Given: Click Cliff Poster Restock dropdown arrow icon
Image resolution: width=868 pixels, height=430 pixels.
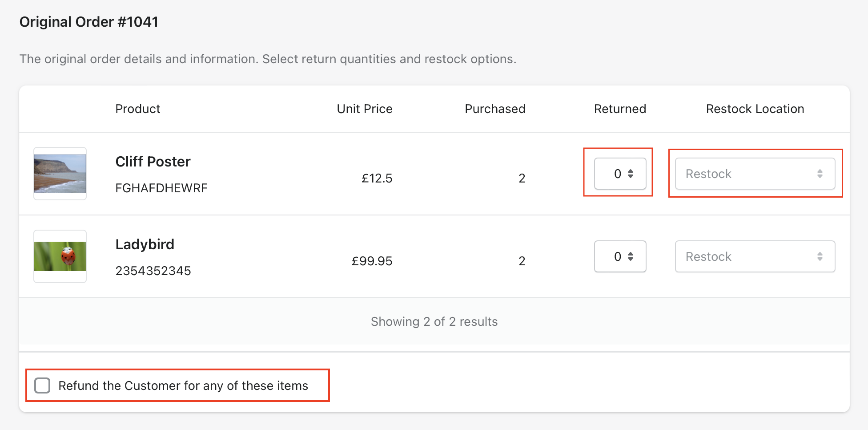Looking at the screenshot, I should [820, 174].
